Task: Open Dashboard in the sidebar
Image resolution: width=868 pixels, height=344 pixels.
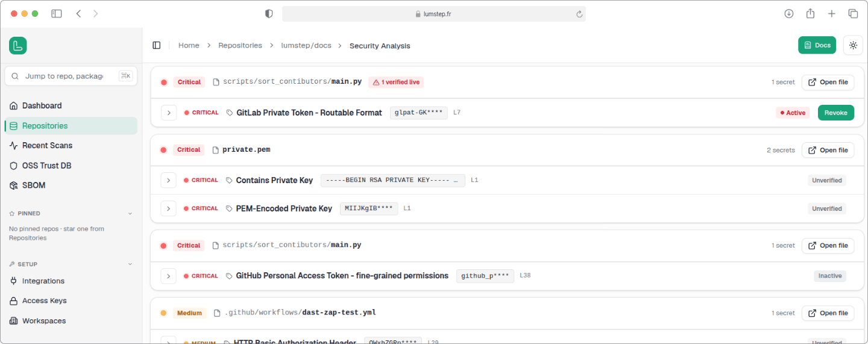Action: click(71, 105)
